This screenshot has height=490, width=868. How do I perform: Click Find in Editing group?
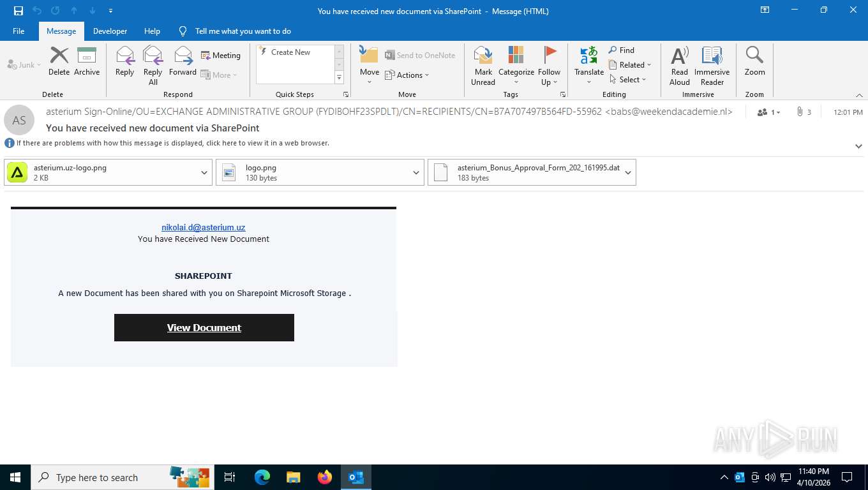tap(622, 50)
